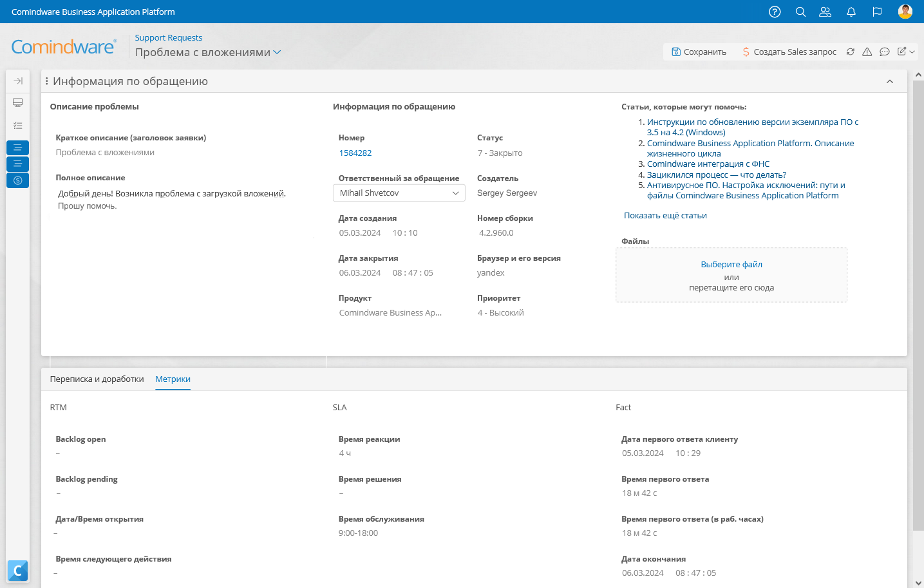The width and height of the screenshot is (924, 588).
Task: Click the blue C icon at bottom left
Action: (17, 571)
